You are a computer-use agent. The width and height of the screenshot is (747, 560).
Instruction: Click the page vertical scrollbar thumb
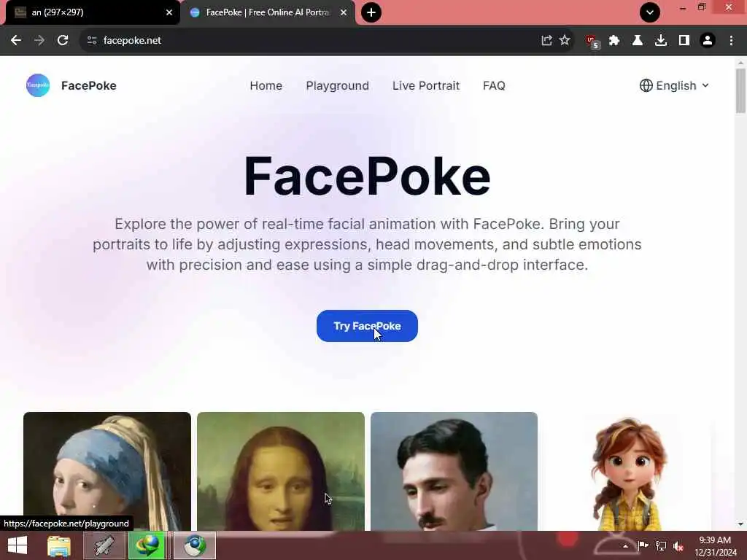point(740,90)
